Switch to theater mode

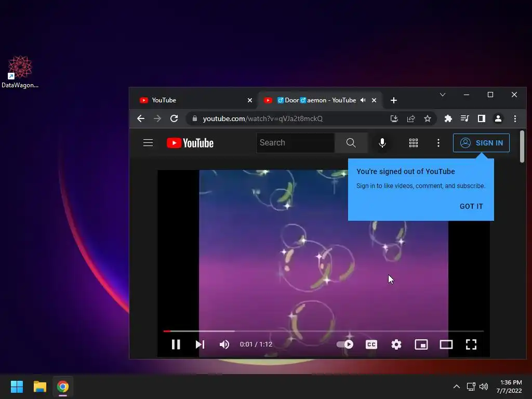point(446,344)
